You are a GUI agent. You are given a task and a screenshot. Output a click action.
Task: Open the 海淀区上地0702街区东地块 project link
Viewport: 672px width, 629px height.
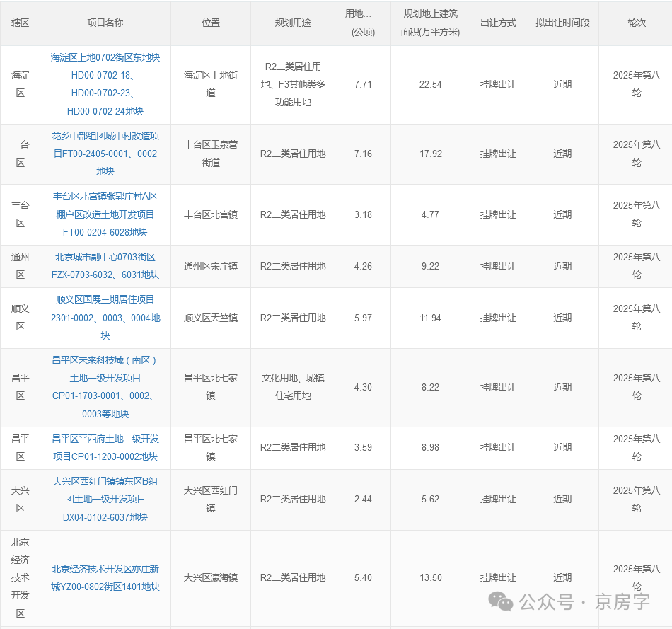(105, 84)
